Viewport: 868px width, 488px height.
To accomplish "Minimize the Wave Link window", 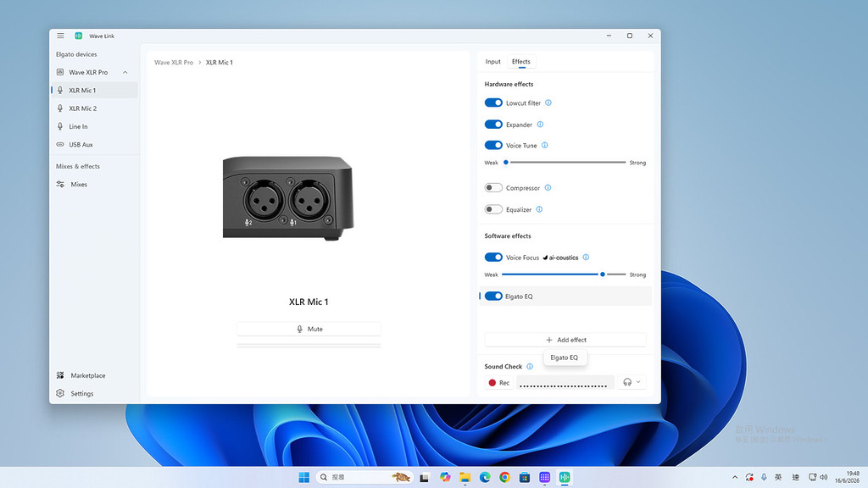I will pyautogui.click(x=609, y=36).
